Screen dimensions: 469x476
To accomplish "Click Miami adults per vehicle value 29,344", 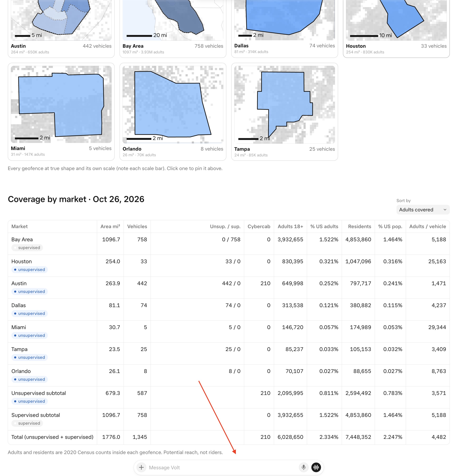I will (437, 327).
